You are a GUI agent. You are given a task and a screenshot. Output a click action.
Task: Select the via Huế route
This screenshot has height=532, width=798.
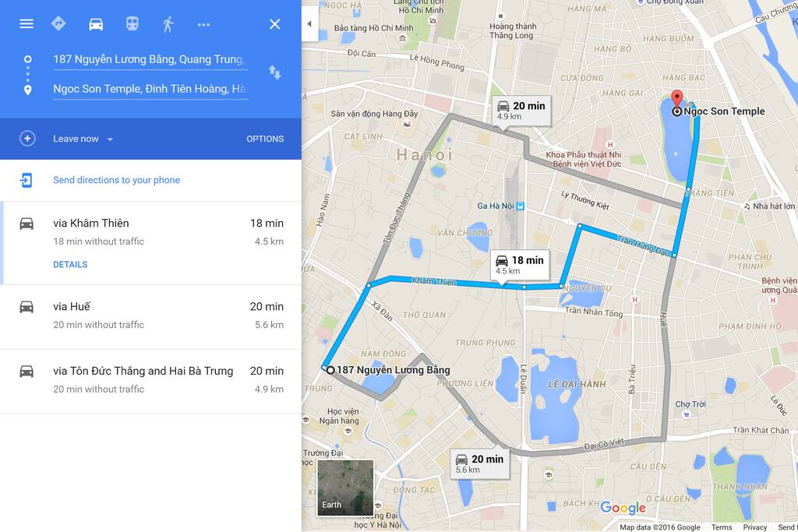tap(152, 316)
